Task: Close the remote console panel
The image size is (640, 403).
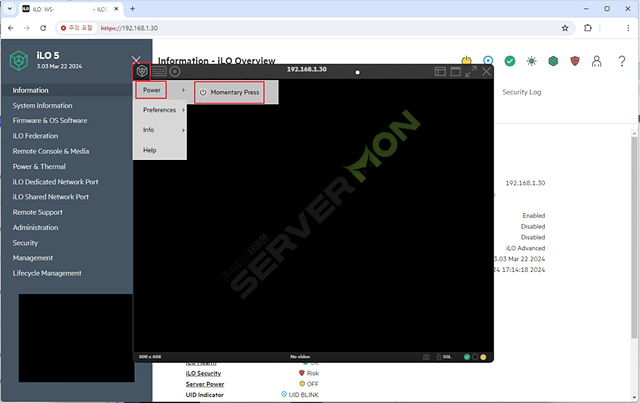Action: click(x=486, y=71)
